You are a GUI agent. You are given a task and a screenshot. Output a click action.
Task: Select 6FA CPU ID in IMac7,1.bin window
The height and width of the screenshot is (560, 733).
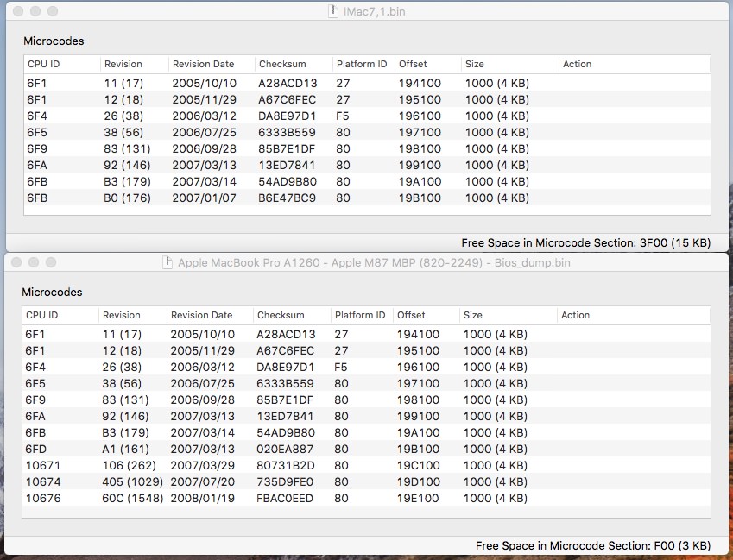[37, 165]
